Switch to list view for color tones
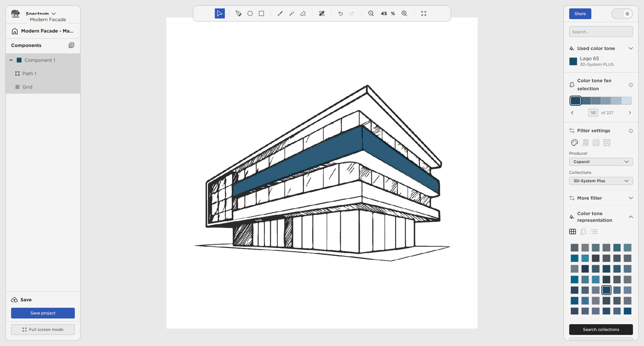Screen dimensions: 644x346 594,232
